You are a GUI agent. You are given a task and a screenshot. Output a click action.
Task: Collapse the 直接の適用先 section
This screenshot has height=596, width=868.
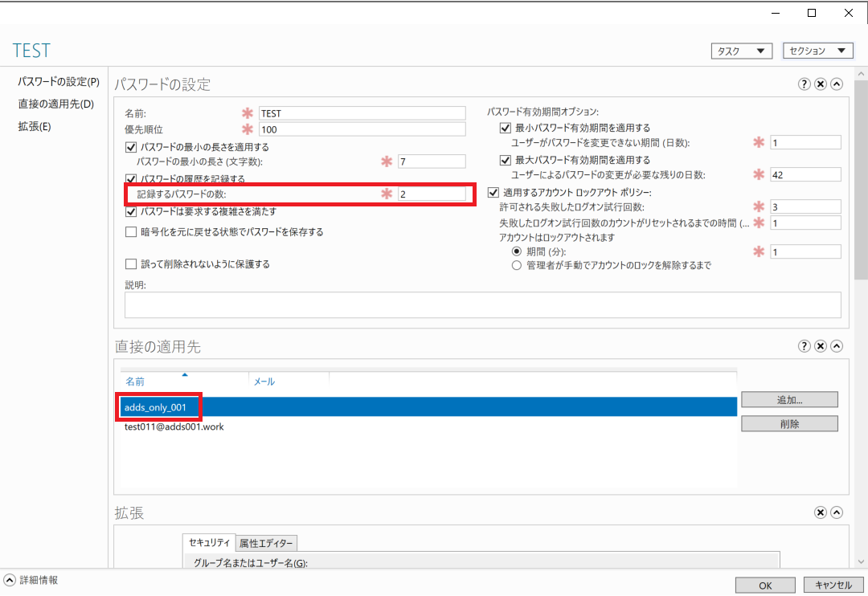[x=837, y=346]
